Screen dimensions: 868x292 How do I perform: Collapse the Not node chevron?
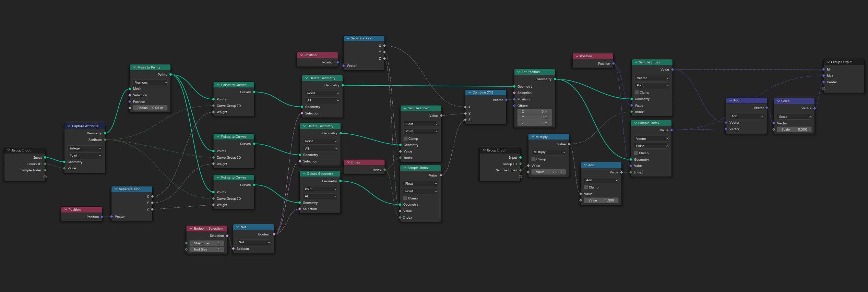pos(238,227)
